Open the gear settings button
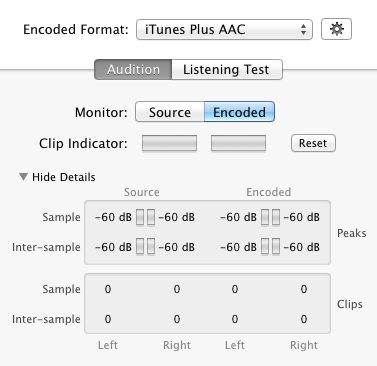 click(336, 29)
